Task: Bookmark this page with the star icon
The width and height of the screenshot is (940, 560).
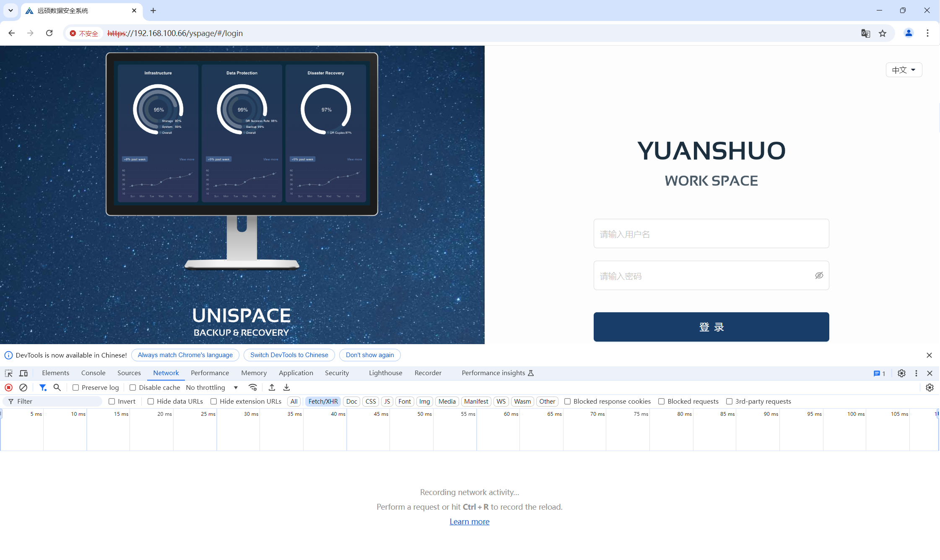Action: click(x=883, y=33)
